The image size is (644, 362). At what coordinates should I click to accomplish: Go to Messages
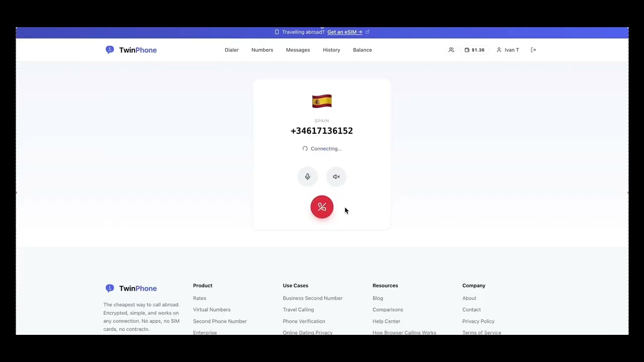pos(298,50)
